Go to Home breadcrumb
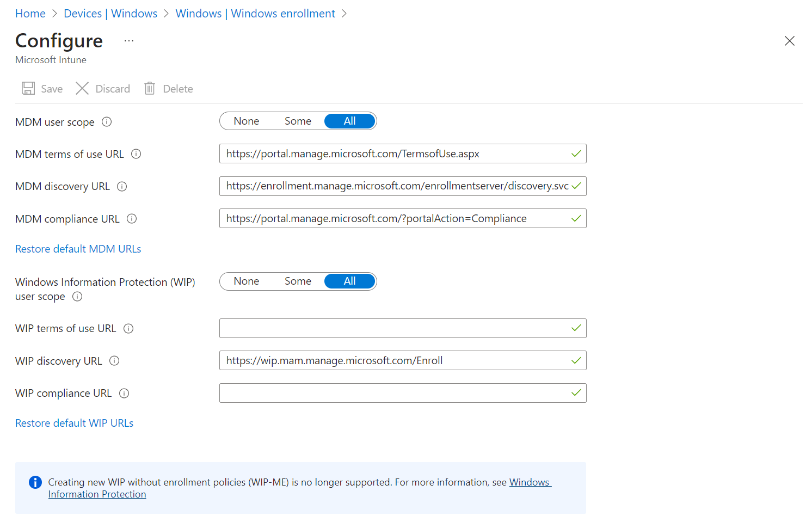 pos(30,14)
